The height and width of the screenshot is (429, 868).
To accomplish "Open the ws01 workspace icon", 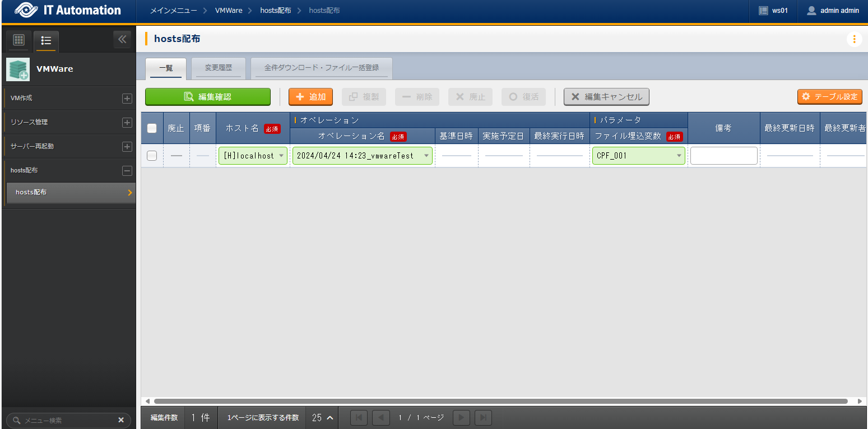I will tap(763, 11).
